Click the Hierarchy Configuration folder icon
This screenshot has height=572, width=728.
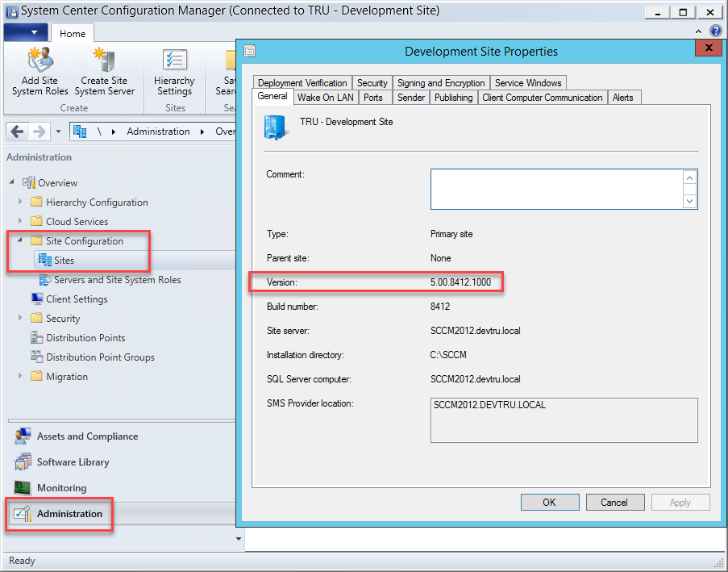pos(36,202)
